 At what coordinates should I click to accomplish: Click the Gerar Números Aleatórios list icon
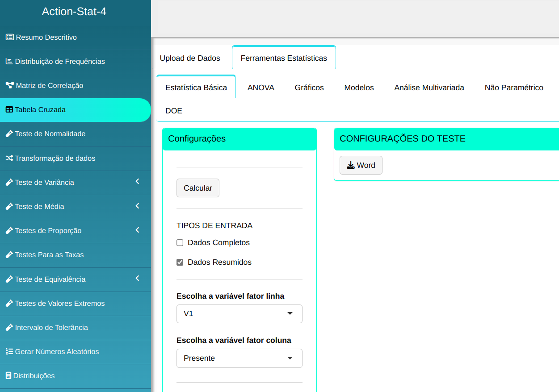coord(9,351)
